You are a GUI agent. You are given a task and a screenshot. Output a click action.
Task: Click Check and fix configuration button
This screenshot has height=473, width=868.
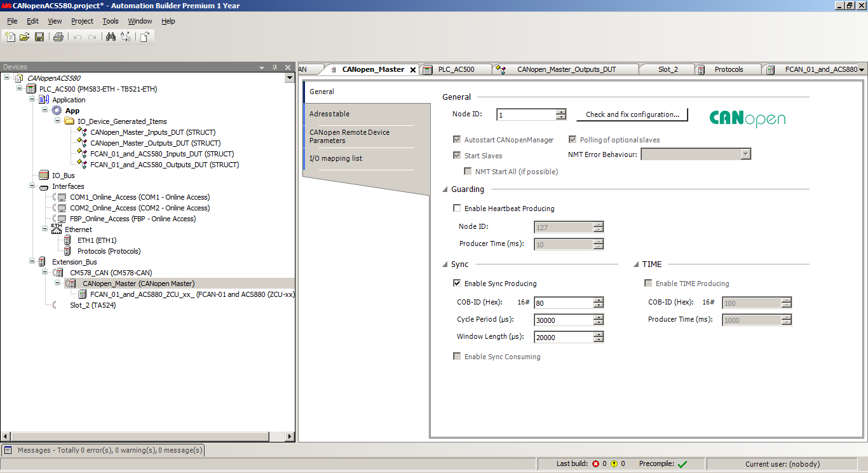(632, 114)
